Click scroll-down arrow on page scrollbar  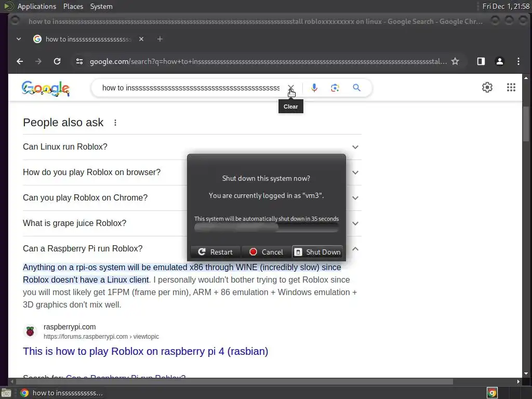(526, 374)
